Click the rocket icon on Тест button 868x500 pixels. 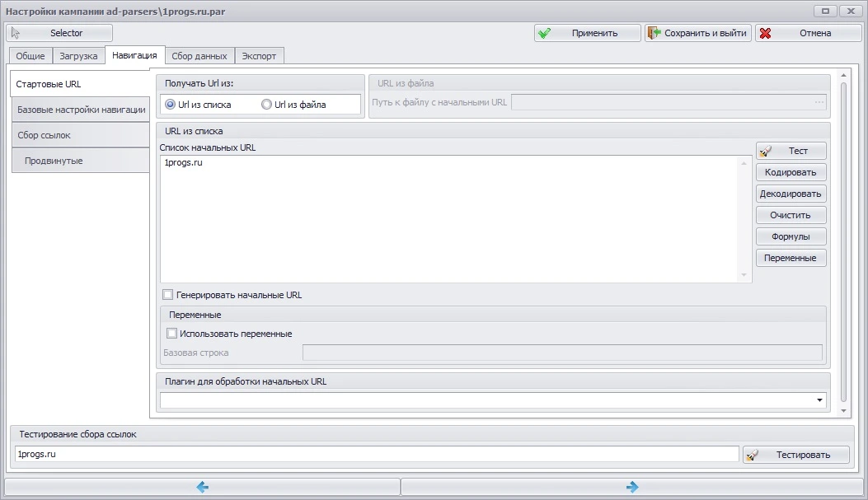766,151
